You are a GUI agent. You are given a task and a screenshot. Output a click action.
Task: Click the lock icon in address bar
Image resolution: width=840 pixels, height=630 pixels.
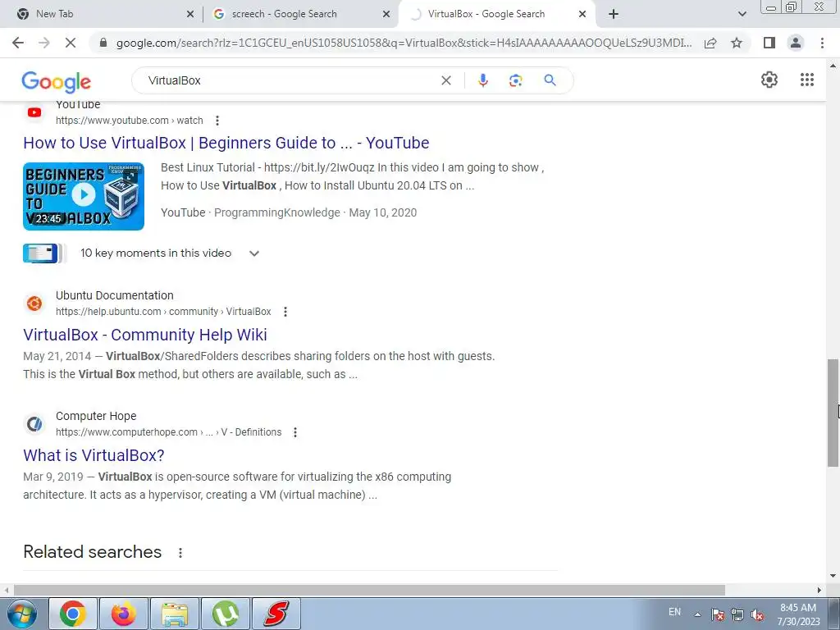(103, 43)
